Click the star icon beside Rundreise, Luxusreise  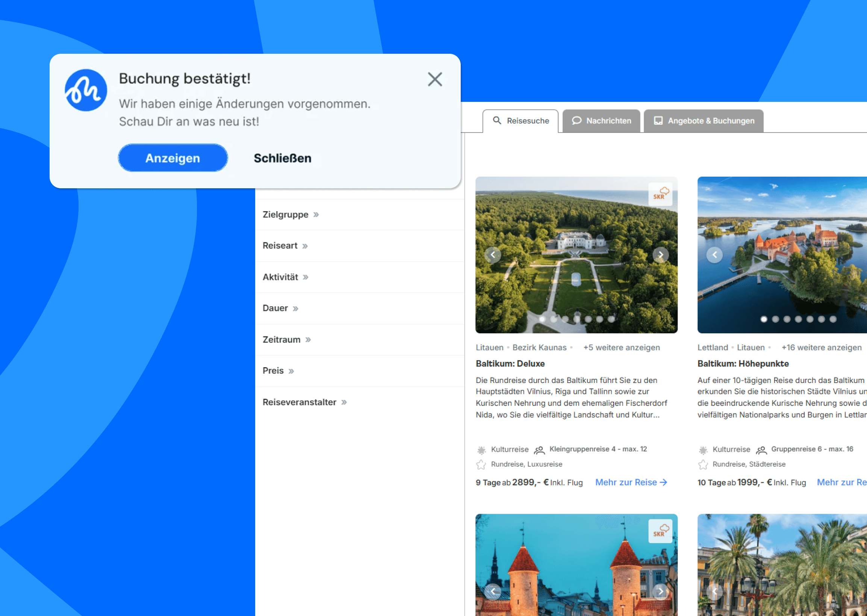[x=481, y=465]
